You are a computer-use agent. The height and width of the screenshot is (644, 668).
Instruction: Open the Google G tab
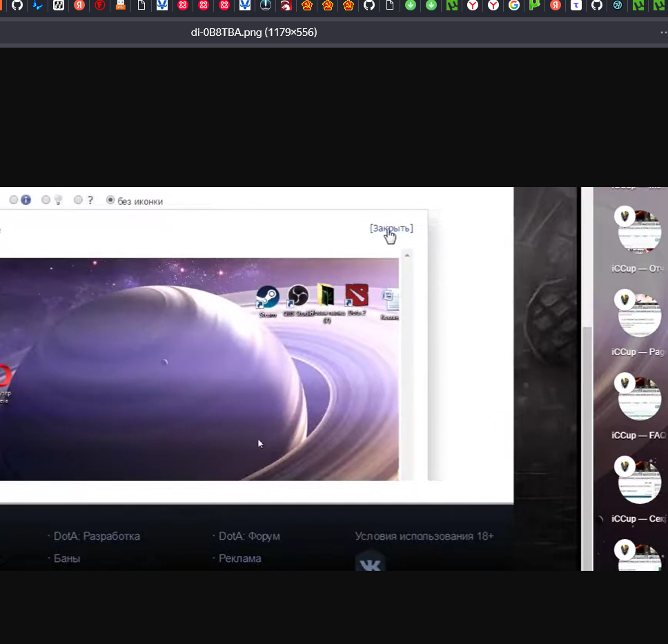coord(514,5)
